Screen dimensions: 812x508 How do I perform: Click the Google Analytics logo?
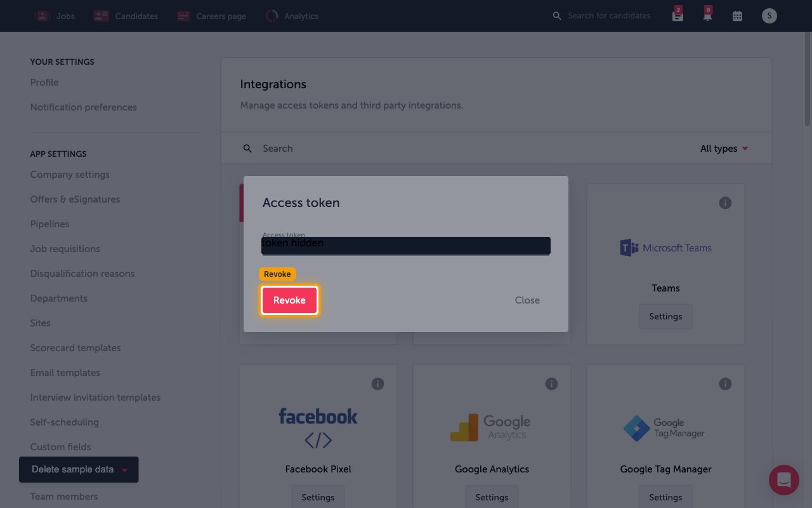click(x=490, y=427)
